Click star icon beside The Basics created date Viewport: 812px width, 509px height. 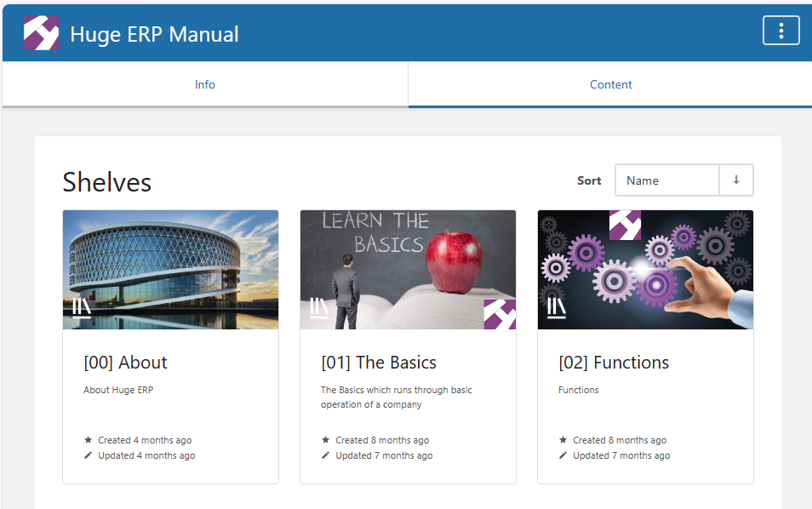325,440
